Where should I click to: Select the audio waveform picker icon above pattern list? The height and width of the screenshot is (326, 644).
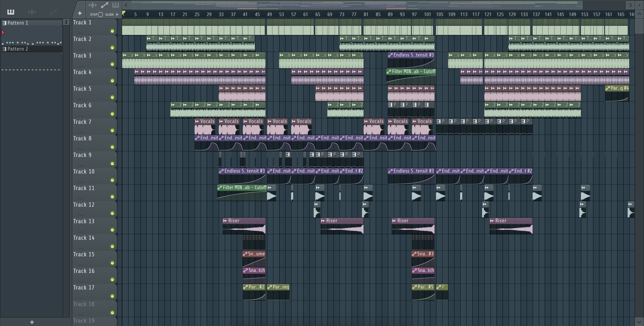tap(32, 12)
